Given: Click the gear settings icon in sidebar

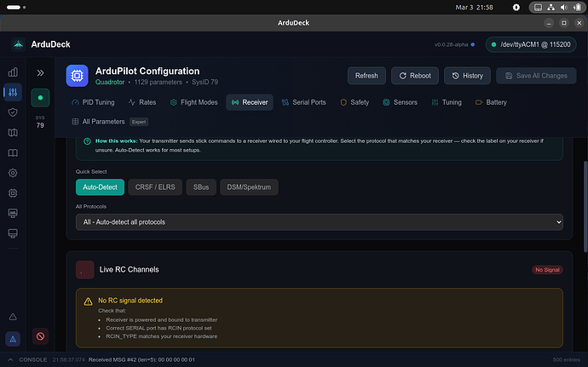Looking at the screenshot, I should click(x=13, y=173).
